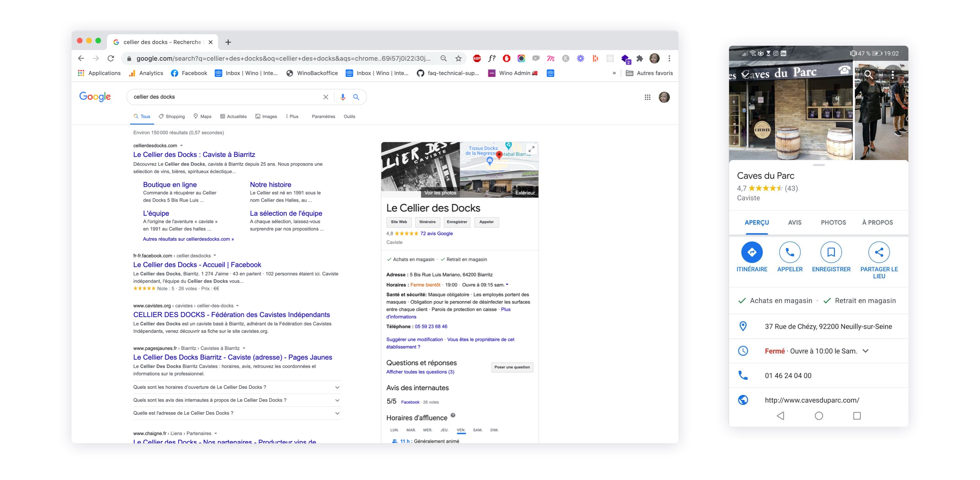Bookmark this page with the star icon
Screen dimensions: 980x480
458,58
